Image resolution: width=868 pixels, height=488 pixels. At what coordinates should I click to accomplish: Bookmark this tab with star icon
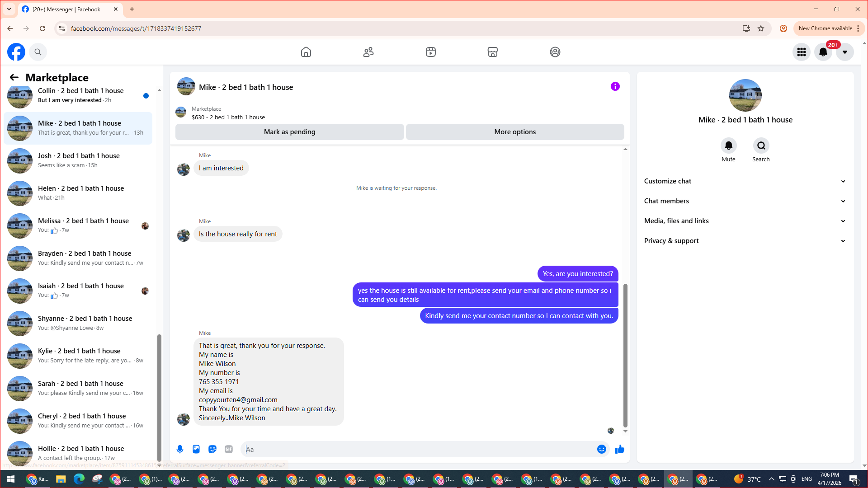click(x=761, y=28)
